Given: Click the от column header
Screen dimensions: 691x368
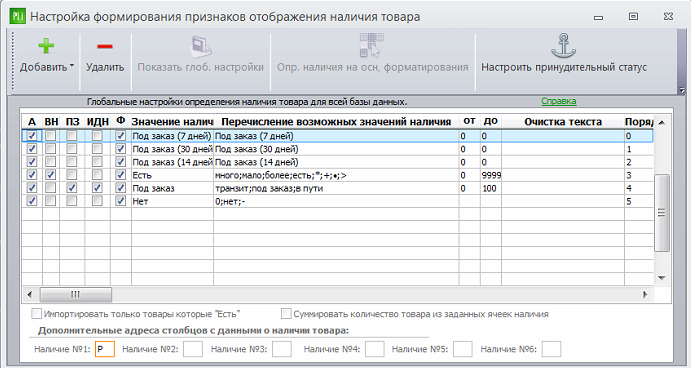Looking at the screenshot, I should [x=469, y=122].
